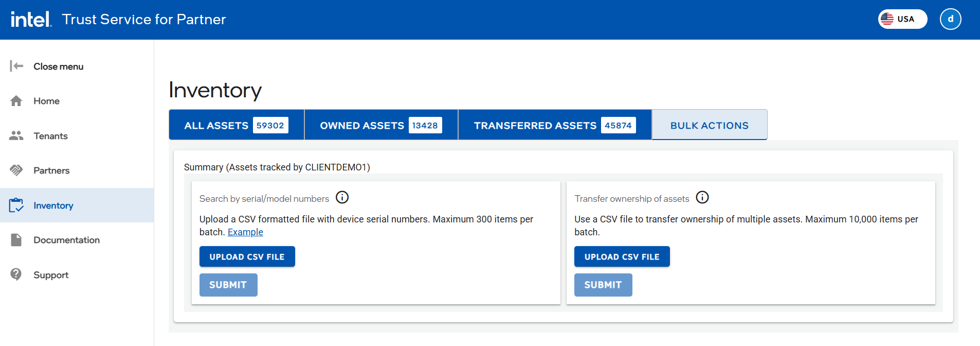This screenshot has height=346, width=980.
Task: Collapse sidebar with Close menu arrow icon
Action: click(16, 66)
